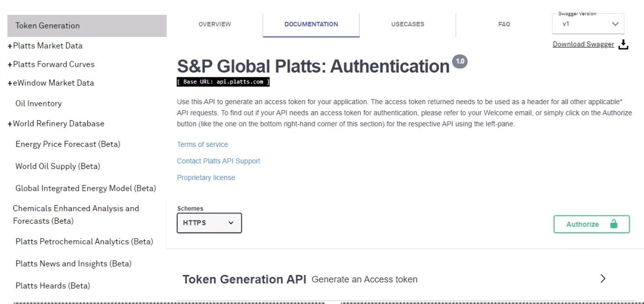The image size is (644, 304).
Task: Expand Token Generation API with right chevron
Action: pyautogui.click(x=603, y=279)
